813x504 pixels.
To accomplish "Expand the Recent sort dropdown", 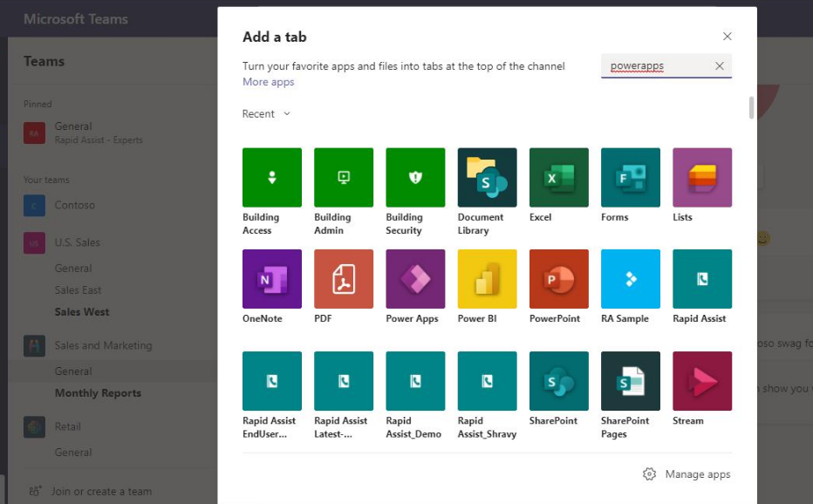I will [x=266, y=113].
